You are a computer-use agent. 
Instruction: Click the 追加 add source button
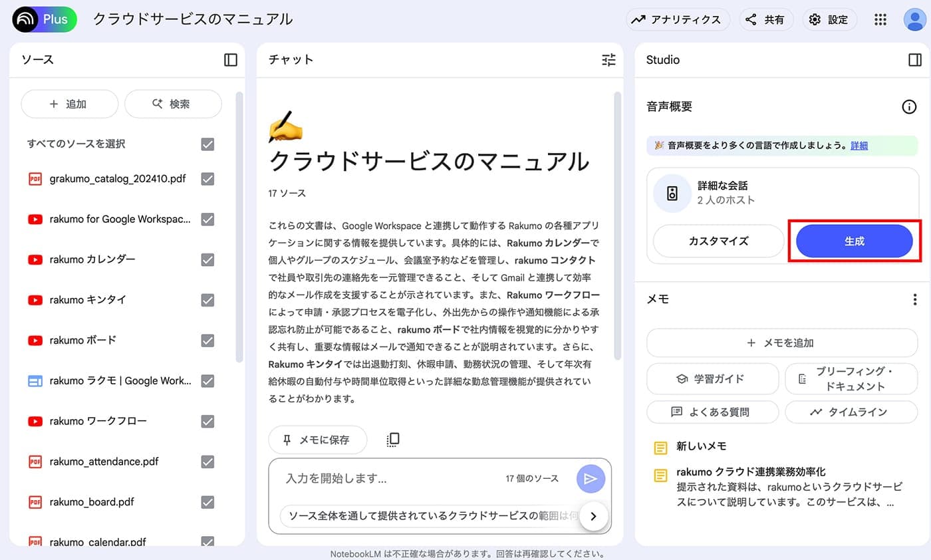tap(70, 104)
